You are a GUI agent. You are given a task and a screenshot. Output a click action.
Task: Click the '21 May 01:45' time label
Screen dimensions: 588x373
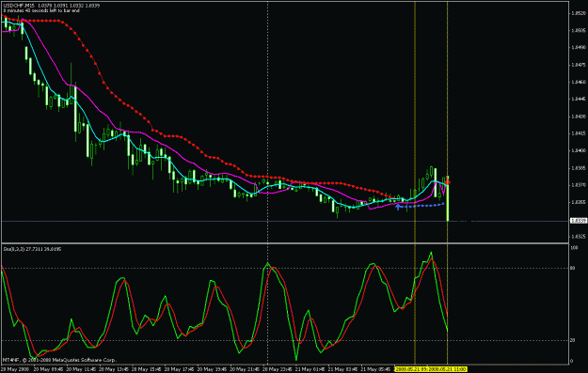click(310, 369)
